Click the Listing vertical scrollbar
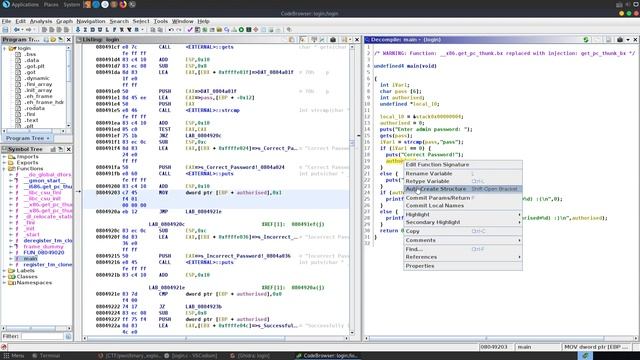Screen dimensions: 640x360 tap(352, 190)
